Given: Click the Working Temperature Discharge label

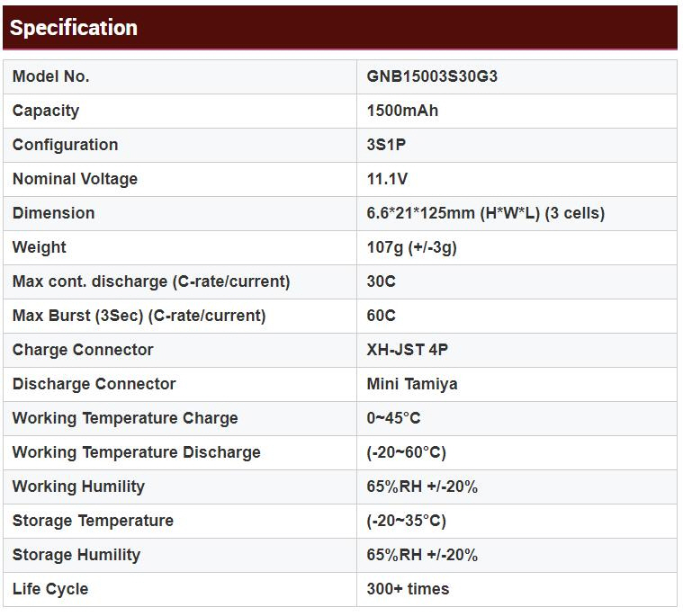Looking at the screenshot, I should (x=136, y=452).
